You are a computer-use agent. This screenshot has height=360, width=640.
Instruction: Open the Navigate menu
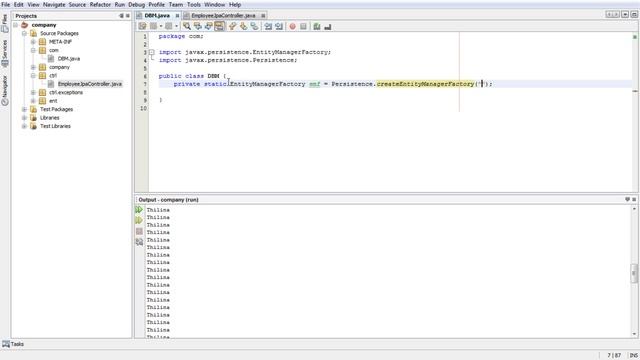(x=54, y=4)
